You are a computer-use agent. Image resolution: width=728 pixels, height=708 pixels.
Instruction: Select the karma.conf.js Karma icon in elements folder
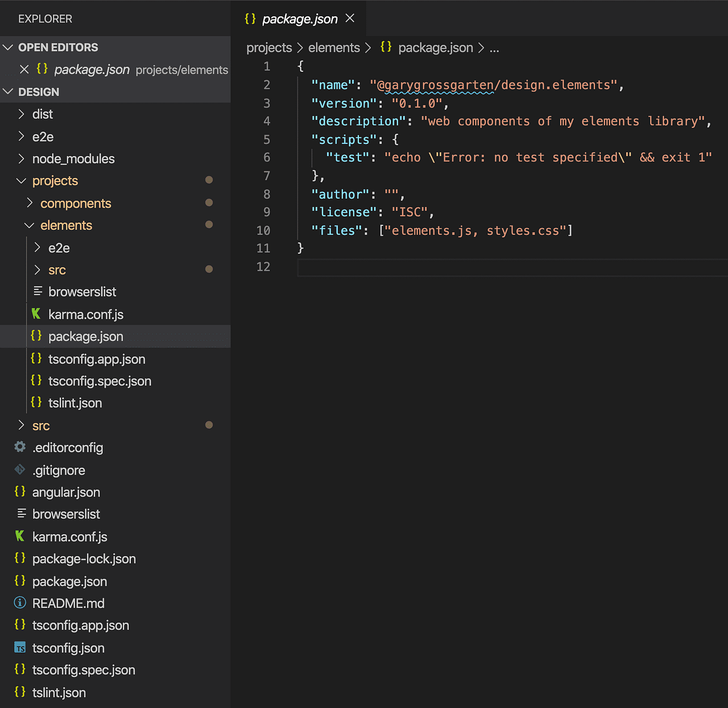click(36, 314)
